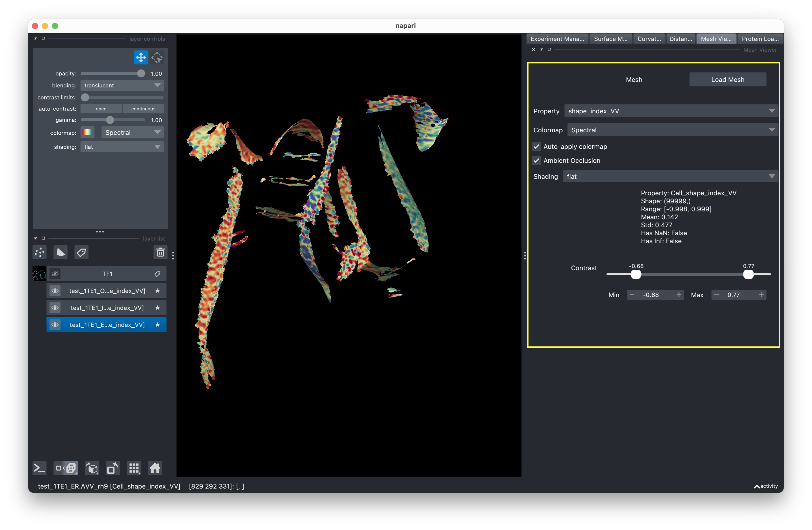
Task: Select the transform mode tool
Action: (157, 58)
